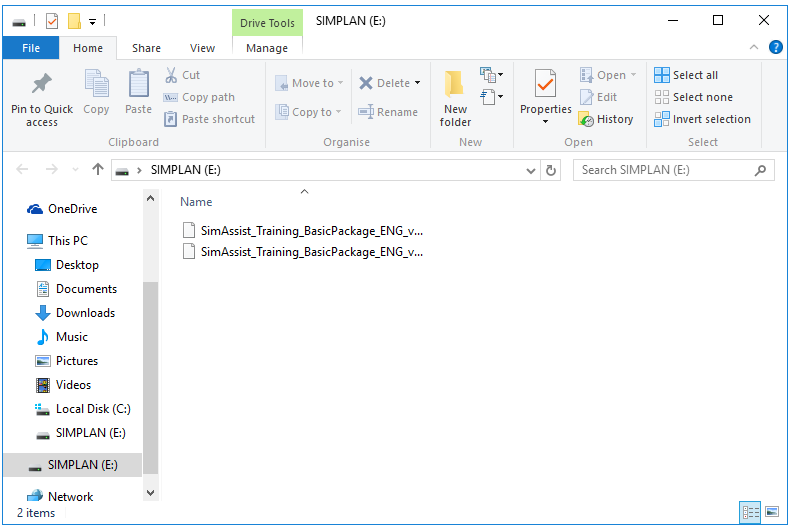
Task: Collapse the ribbon with chevron
Action: 755,47
